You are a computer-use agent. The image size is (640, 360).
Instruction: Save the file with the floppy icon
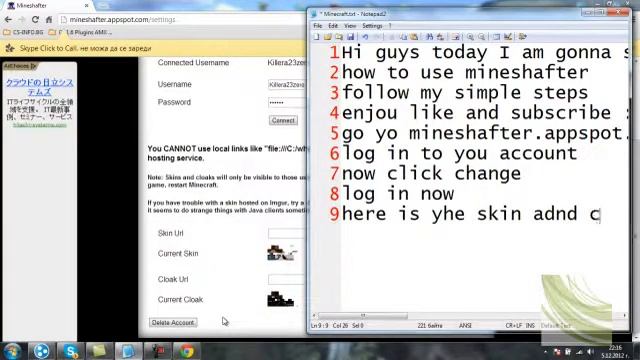(351, 37)
